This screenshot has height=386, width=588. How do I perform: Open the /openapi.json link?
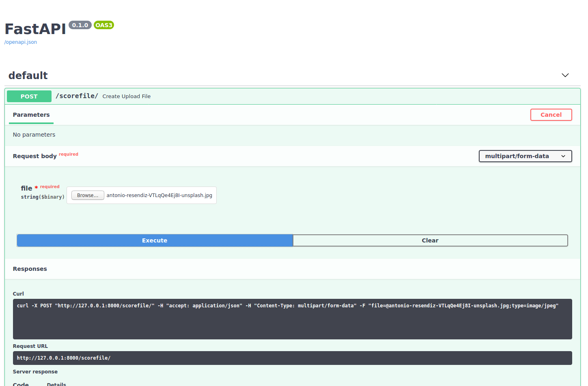coord(21,42)
